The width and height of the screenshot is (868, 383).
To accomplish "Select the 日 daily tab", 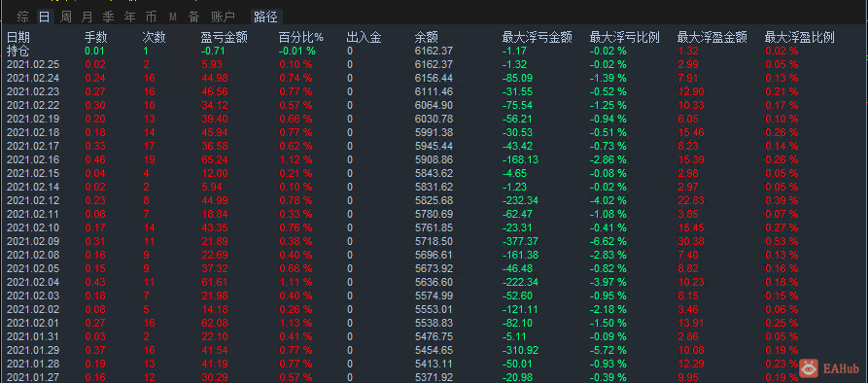I will [x=45, y=17].
